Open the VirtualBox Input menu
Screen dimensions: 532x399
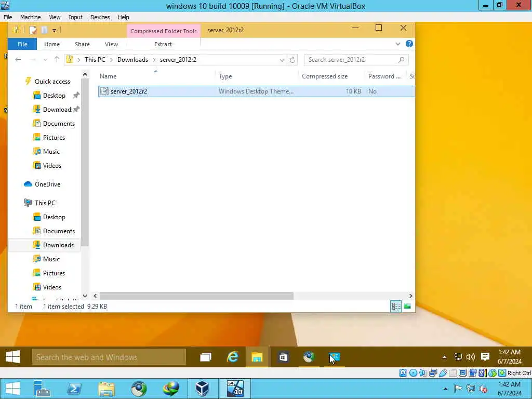75,17
